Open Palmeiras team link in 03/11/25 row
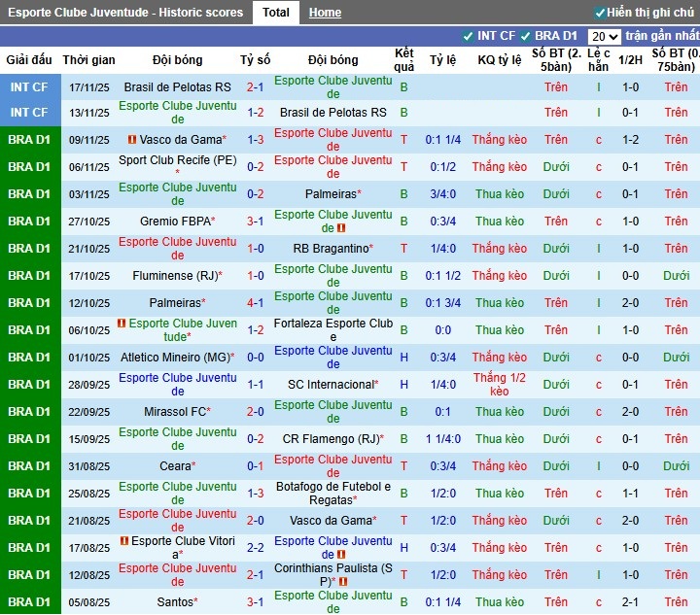The width and height of the screenshot is (700, 615). (332, 194)
